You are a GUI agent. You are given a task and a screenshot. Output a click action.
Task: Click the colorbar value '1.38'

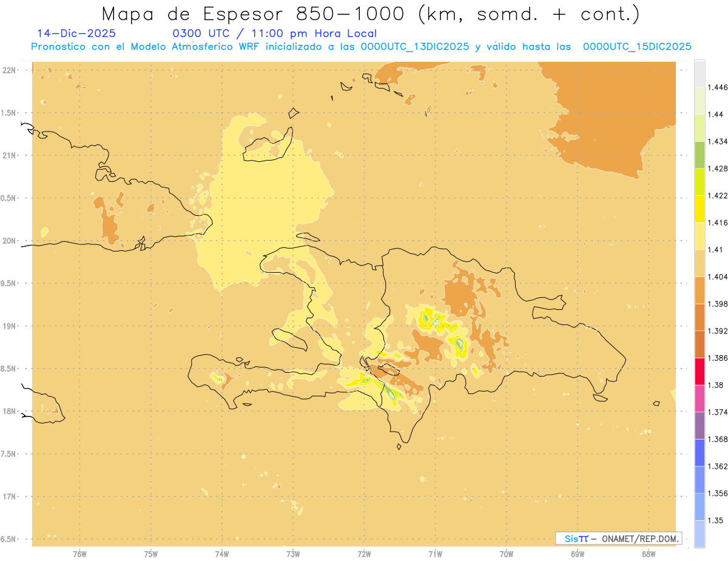[716, 385]
